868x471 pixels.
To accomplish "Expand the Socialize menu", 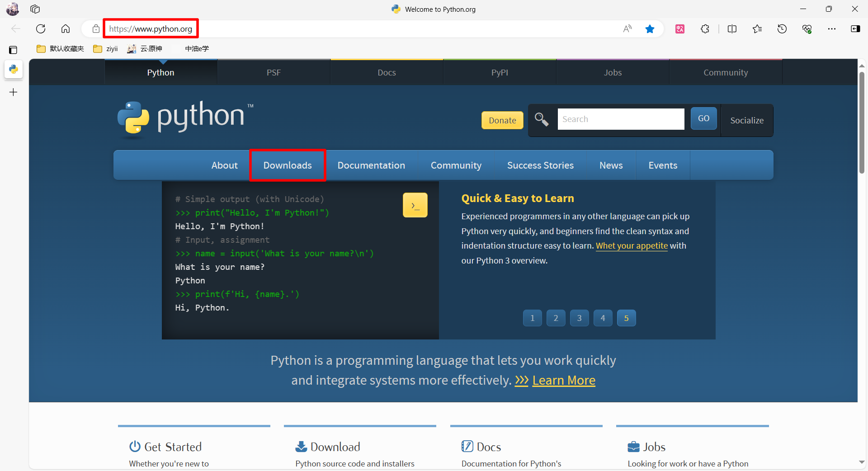I will tap(746, 120).
